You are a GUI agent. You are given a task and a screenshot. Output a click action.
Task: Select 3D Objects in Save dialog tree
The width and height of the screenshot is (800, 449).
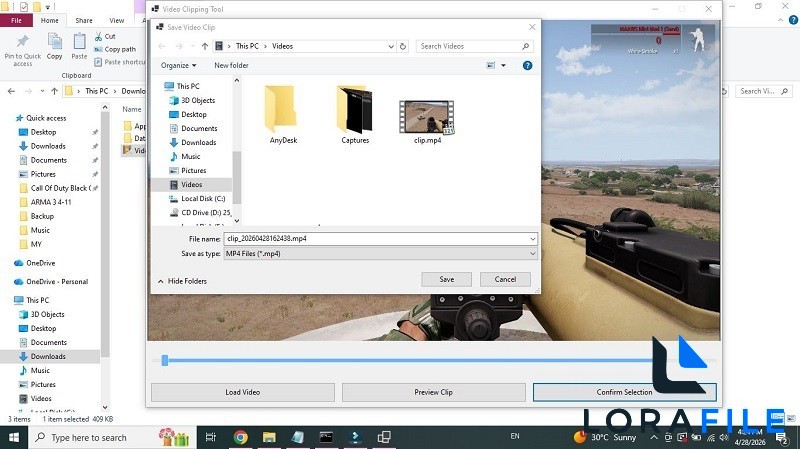tap(197, 101)
